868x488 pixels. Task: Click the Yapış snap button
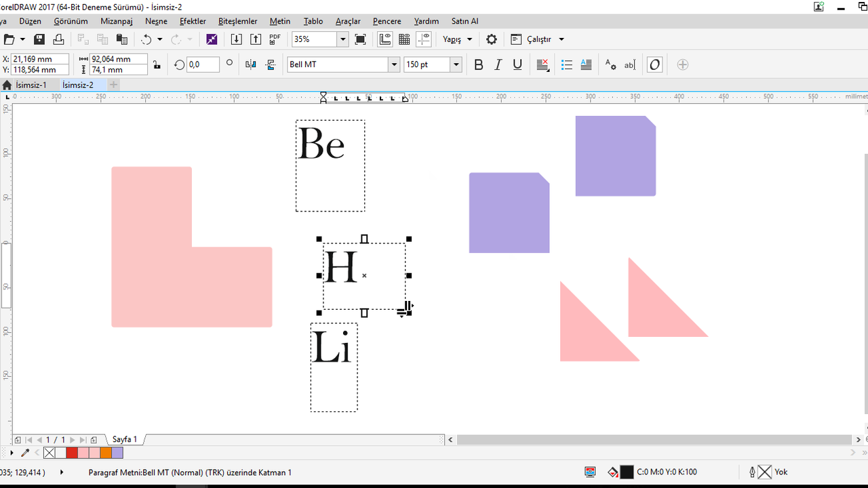[452, 39]
